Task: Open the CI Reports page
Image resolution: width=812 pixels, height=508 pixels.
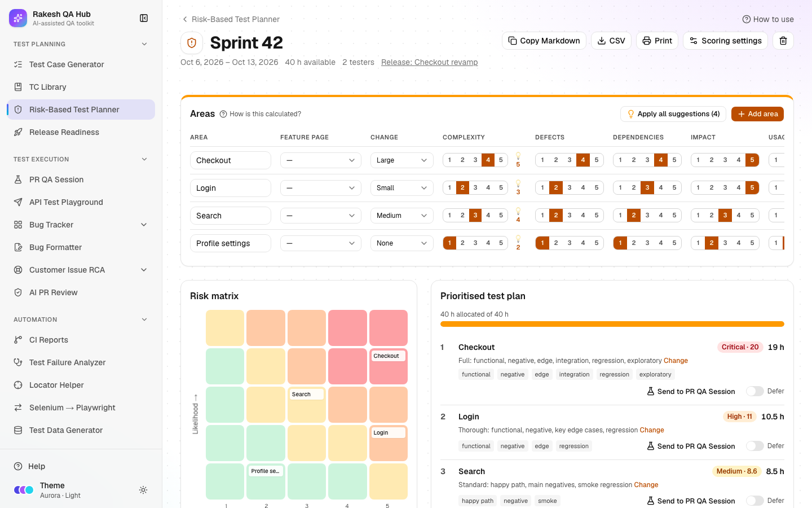Action: click(81, 340)
